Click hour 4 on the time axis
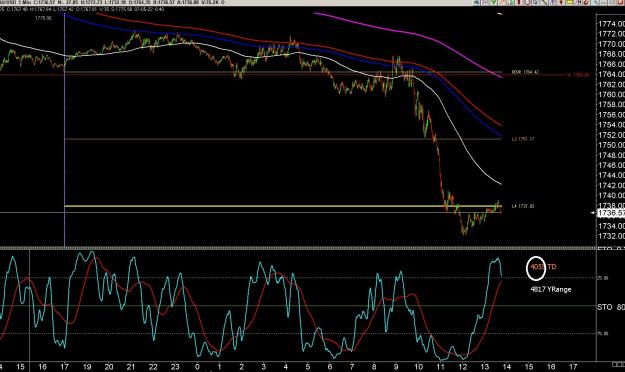This screenshot has height=372, width=625. (x=285, y=367)
